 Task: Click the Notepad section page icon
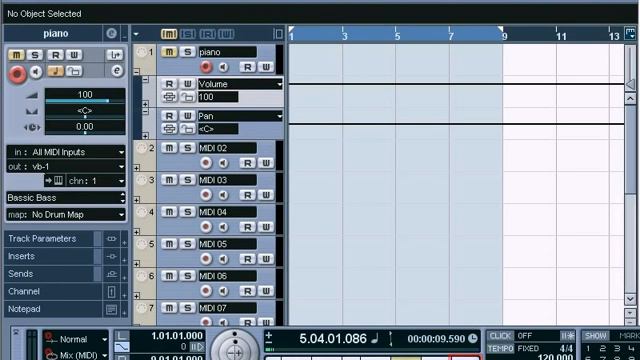pyautogui.click(x=111, y=309)
